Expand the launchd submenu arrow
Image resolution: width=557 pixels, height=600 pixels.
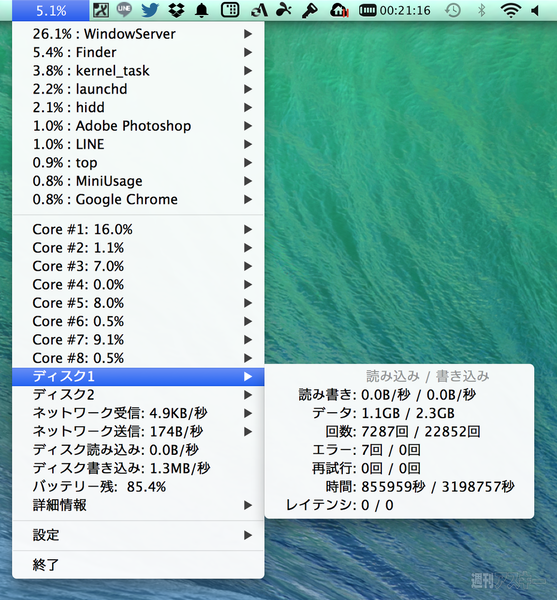click(x=248, y=89)
